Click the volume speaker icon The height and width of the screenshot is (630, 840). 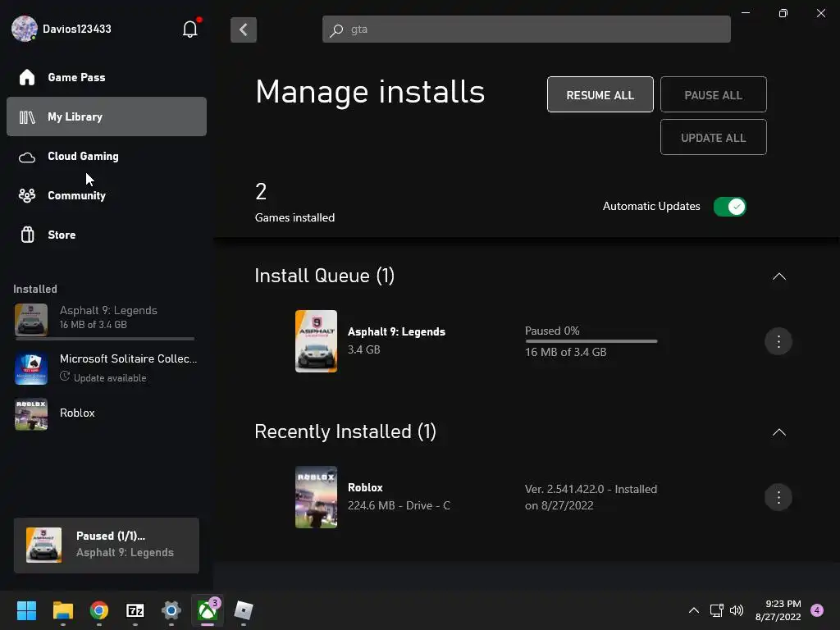737,610
